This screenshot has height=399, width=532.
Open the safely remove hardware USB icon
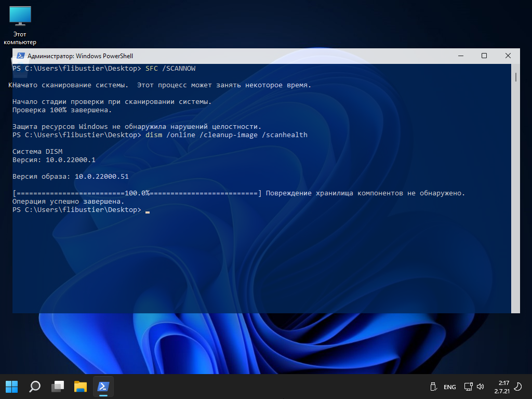click(x=433, y=387)
